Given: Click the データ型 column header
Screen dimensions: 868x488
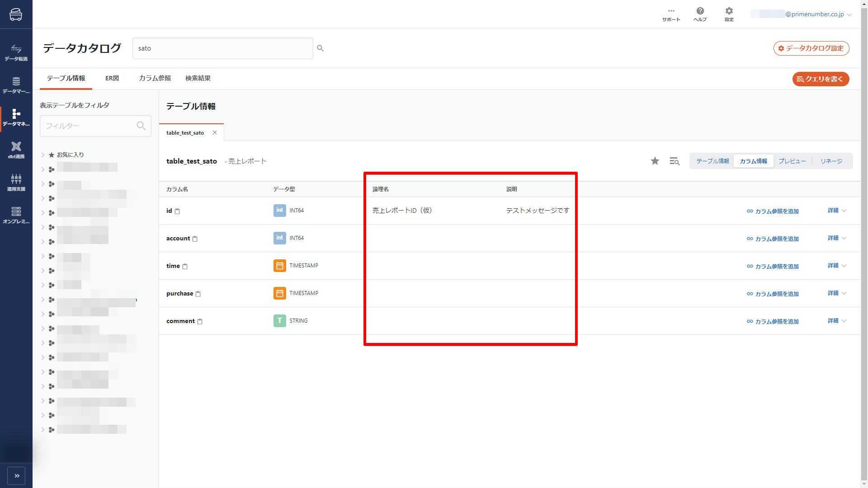Looking at the screenshot, I should coord(284,189).
